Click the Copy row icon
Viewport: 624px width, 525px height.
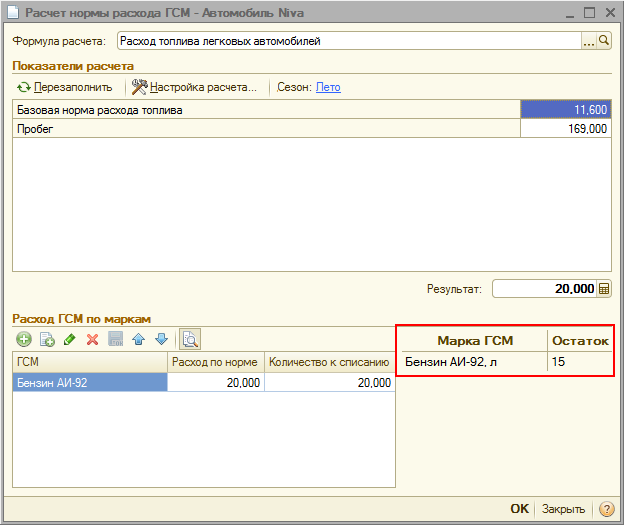[x=46, y=340]
